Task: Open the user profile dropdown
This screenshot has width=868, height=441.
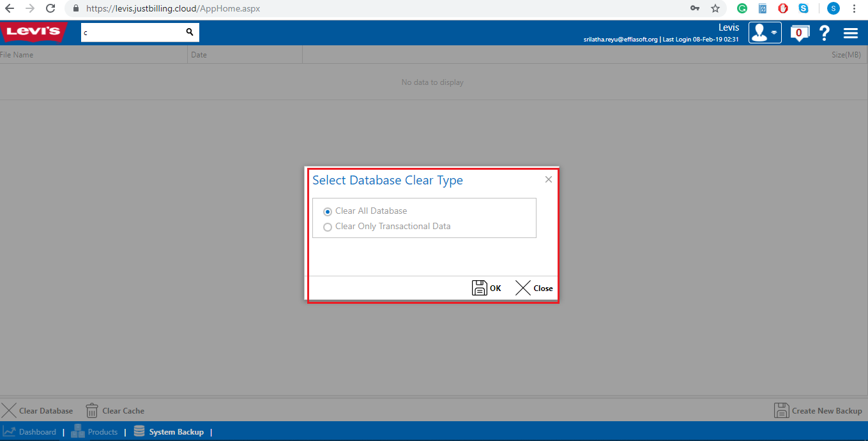Action: [x=765, y=33]
